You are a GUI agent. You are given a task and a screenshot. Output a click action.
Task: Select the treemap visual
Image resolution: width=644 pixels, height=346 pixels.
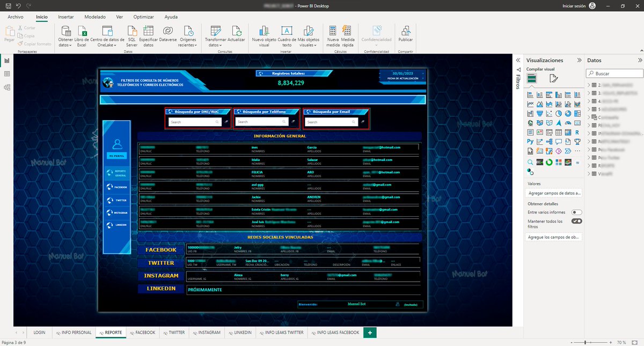coord(577,114)
